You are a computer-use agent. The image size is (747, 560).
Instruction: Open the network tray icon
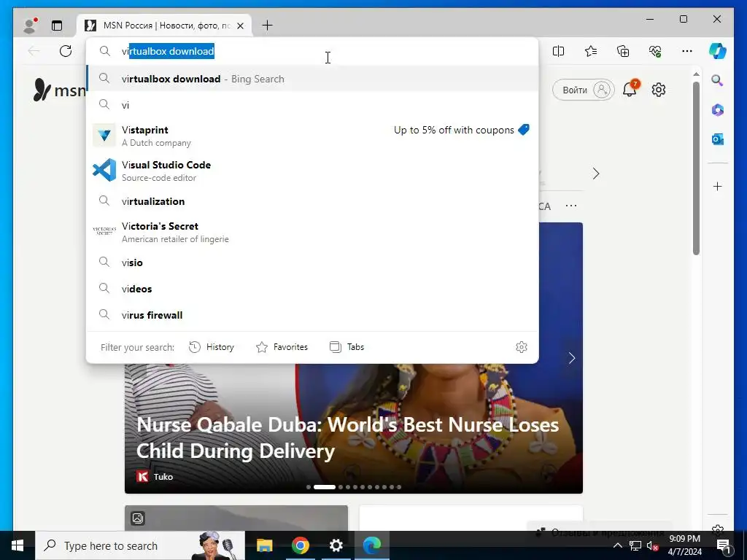[x=635, y=545]
